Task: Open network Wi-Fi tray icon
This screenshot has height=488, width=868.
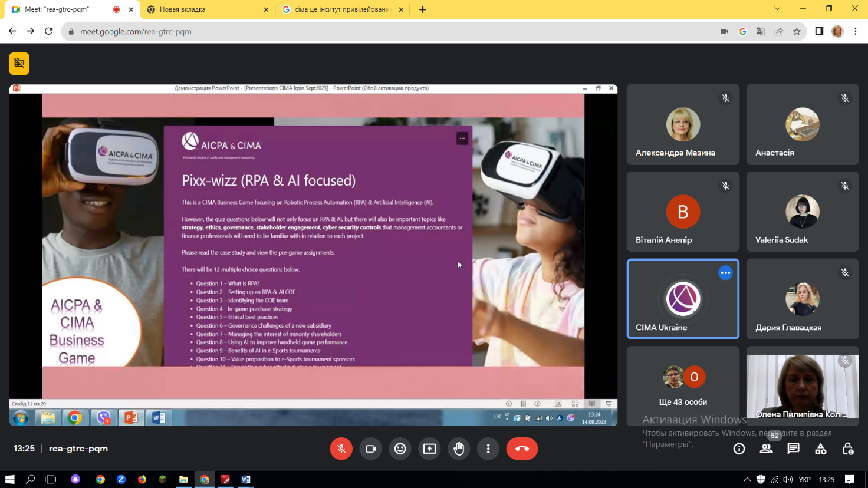Action: pyautogui.click(x=774, y=479)
